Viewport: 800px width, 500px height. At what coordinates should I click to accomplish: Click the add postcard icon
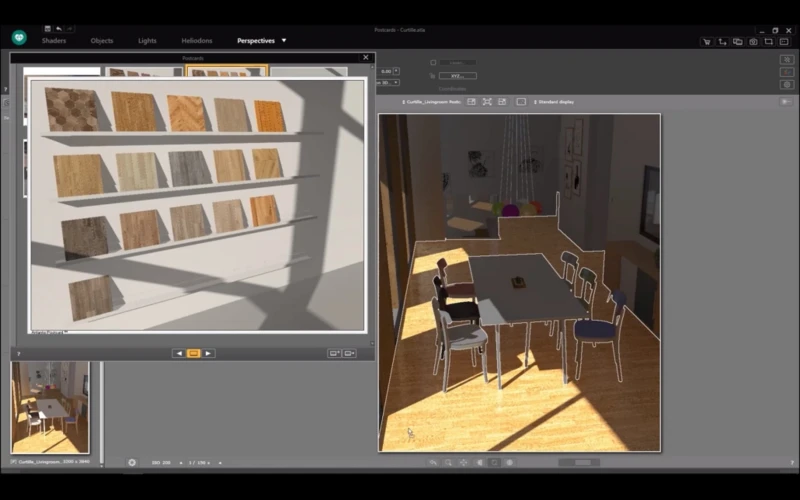click(334, 353)
